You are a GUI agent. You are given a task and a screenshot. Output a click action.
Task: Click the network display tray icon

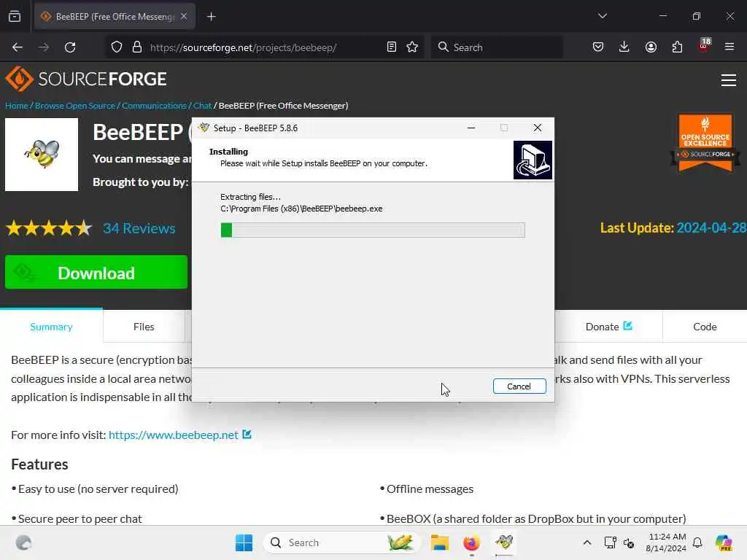tap(610, 542)
